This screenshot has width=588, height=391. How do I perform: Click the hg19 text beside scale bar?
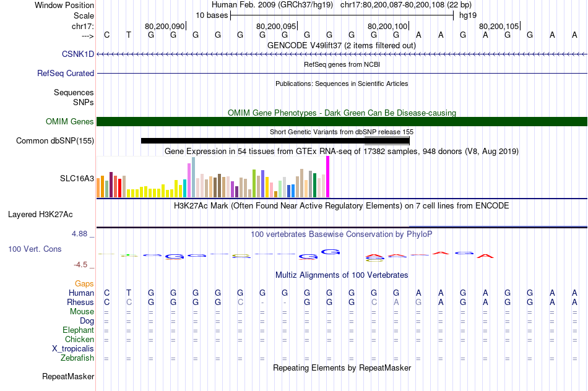[x=468, y=15]
